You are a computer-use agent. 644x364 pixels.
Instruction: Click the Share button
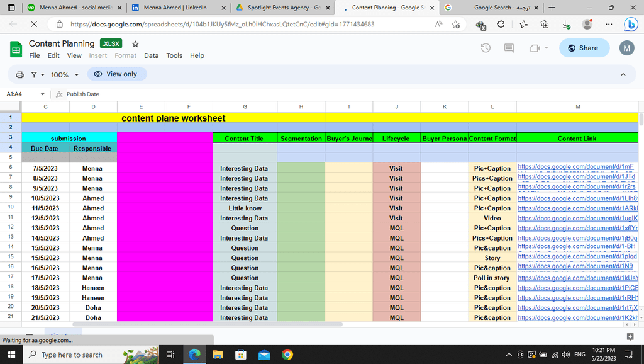coord(584,48)
